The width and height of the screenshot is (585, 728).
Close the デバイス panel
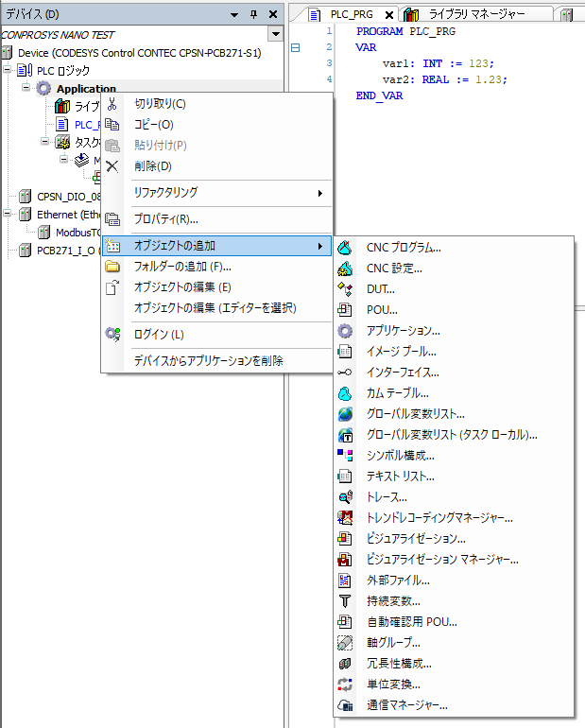tap(273, 14)
